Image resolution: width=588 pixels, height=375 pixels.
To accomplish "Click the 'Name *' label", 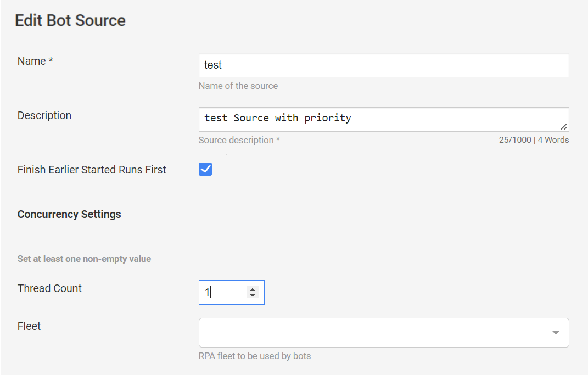I will click(35, 61).
